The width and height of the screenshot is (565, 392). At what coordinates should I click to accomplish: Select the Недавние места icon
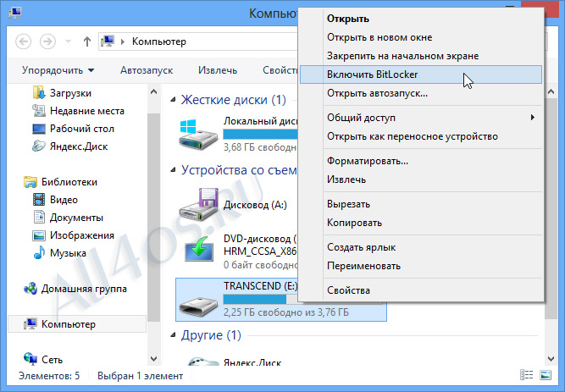pos(39,111)
